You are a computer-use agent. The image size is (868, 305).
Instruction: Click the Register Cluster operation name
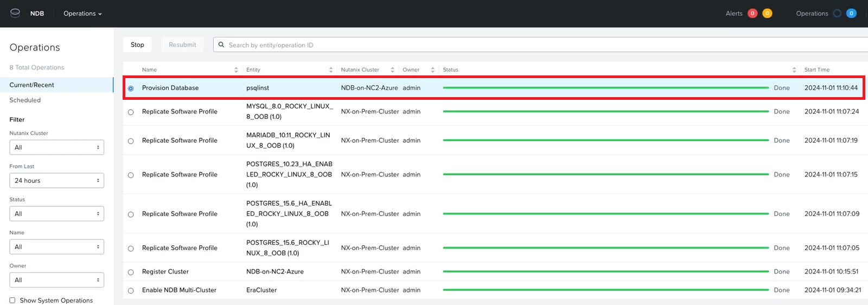click(165, 271)
